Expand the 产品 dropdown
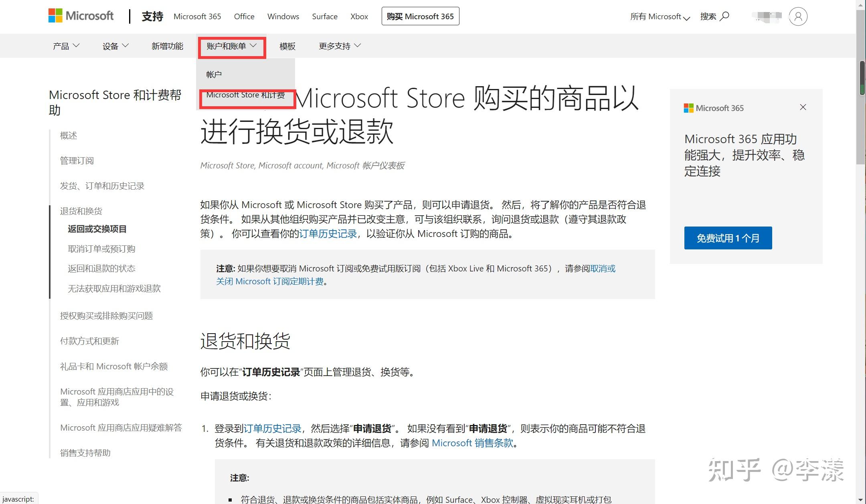This screenshot has height=504, width=866. (x=66, y=46)
